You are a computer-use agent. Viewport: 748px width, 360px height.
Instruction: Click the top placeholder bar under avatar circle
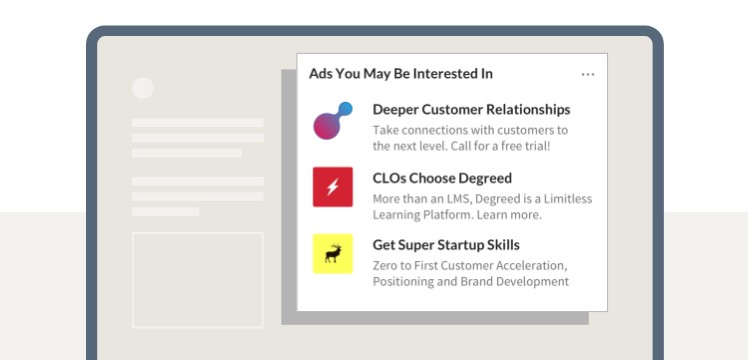click(x=197, y=123)
